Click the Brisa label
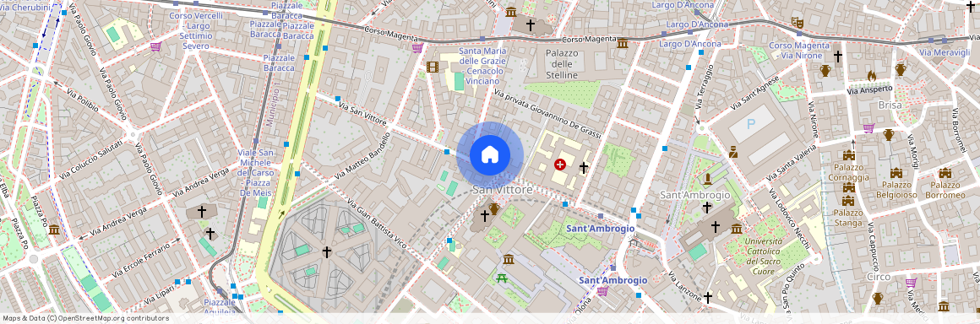 [890, 105]
